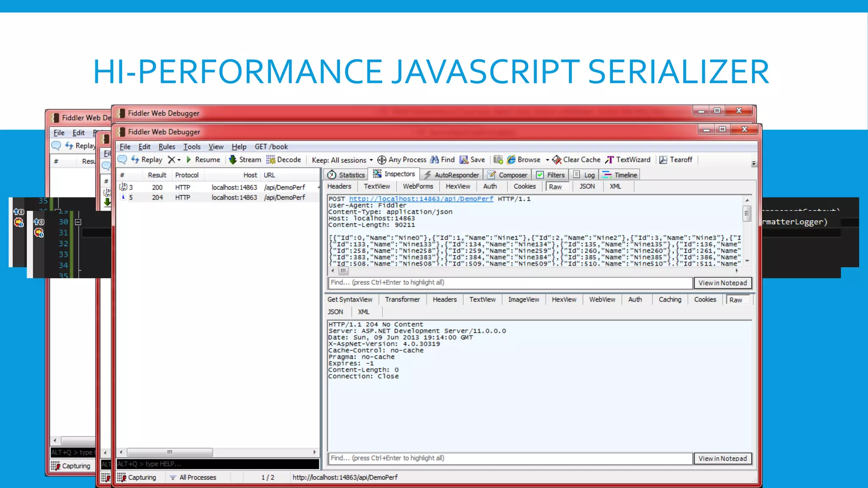Select Get SyntaxView response tab
The width and height of the screenshot is (868, 488).
pyautogui.click(x=350, y=299)
